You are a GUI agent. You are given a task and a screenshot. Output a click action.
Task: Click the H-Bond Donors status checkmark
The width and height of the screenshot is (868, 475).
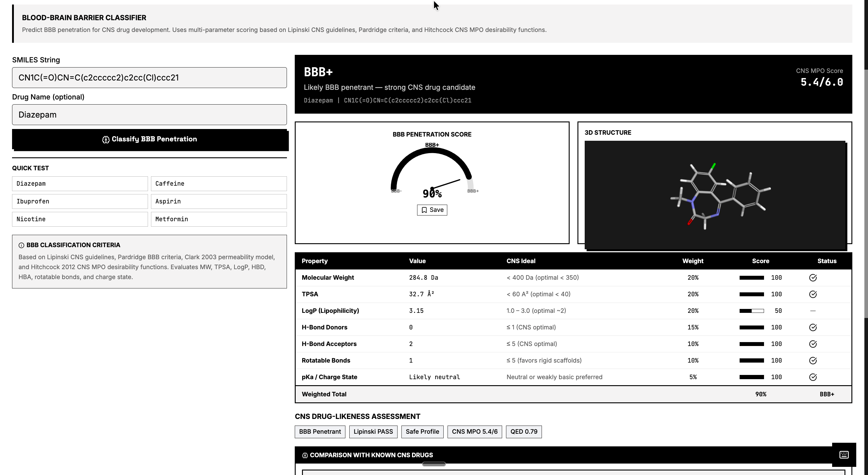(x=813, y=327)
